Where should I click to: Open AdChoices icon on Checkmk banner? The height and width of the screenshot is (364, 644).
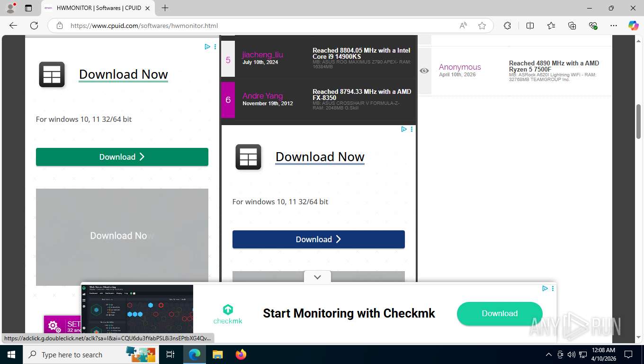tap(545, 288)
